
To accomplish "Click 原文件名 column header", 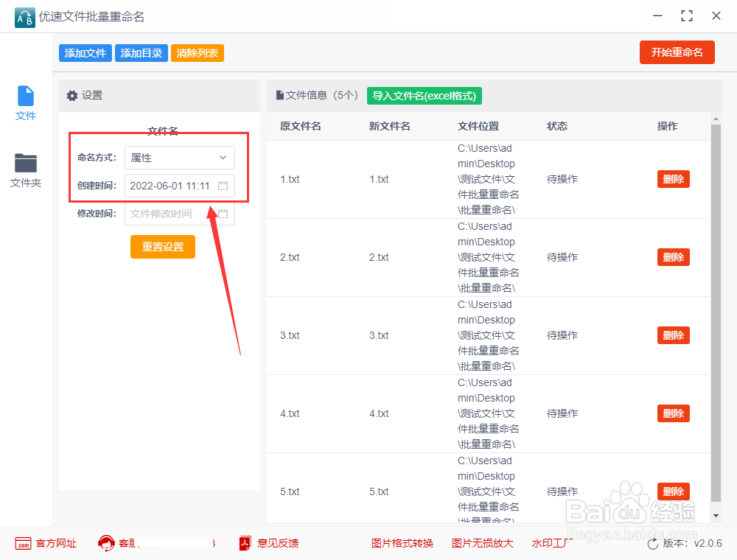I will (x=301, y=126).
